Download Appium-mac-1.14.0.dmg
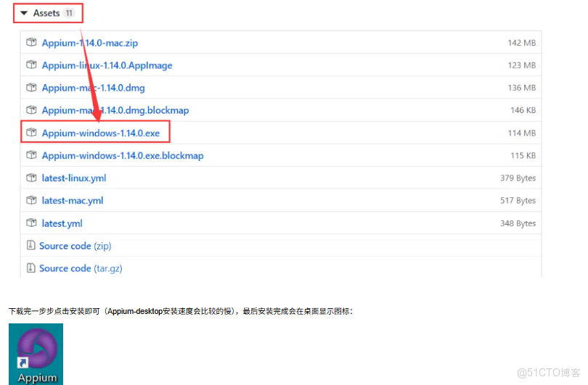This screenshot has height=385, width=588. 94,88
